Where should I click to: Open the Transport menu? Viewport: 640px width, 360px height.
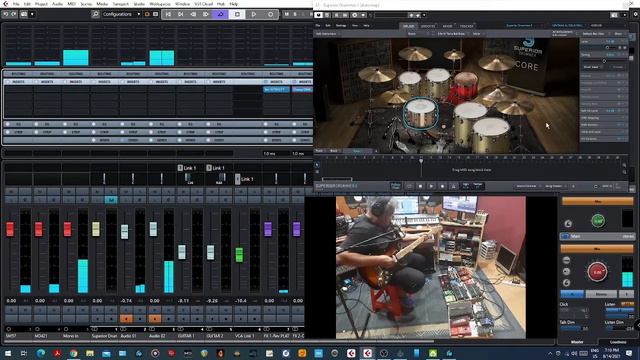click(x=120, y=4)
